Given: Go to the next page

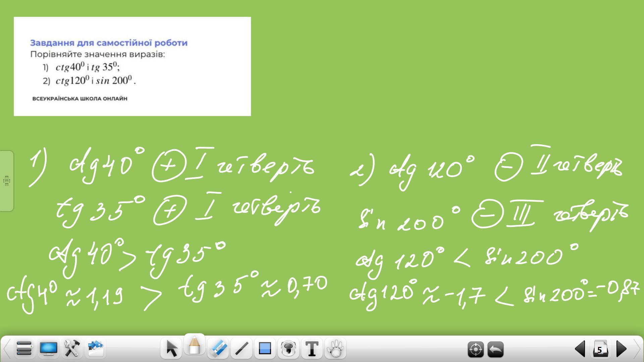Looking at the screenshot, I should pos(621,349).
